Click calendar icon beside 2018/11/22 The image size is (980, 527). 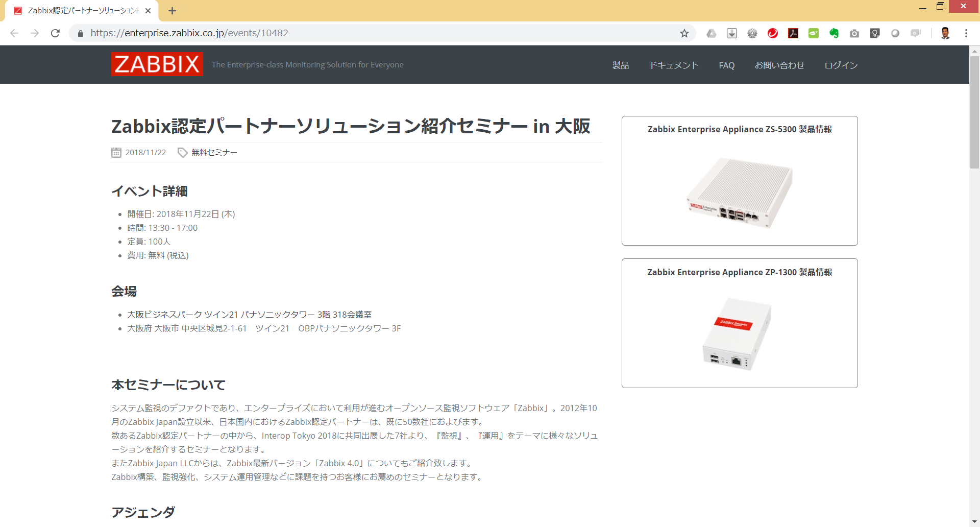coord(116,152)
